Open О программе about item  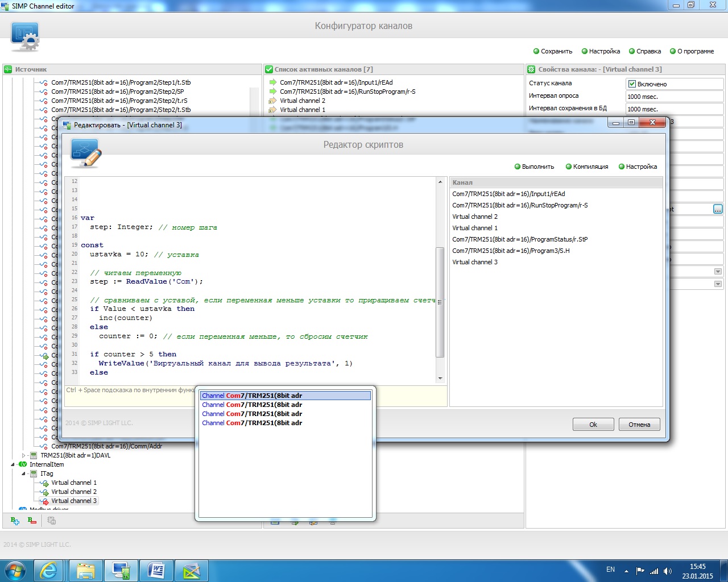[x=692, y=51]
